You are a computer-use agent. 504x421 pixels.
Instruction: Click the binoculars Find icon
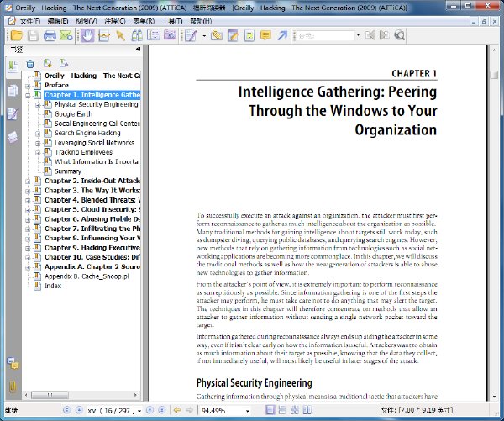point(137,35)
